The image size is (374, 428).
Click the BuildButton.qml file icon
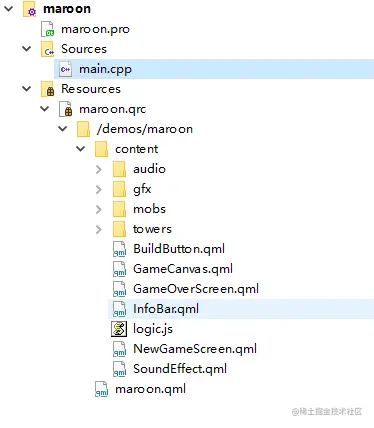pos(119,249)
